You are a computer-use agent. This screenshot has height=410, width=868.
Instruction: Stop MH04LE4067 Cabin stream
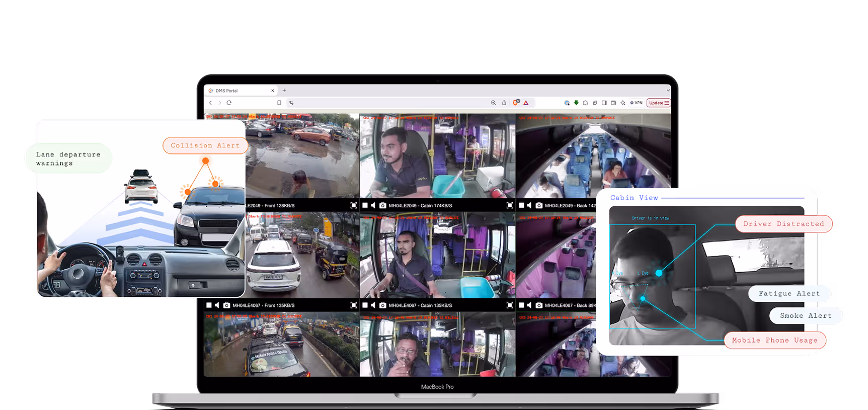(365, 305)
